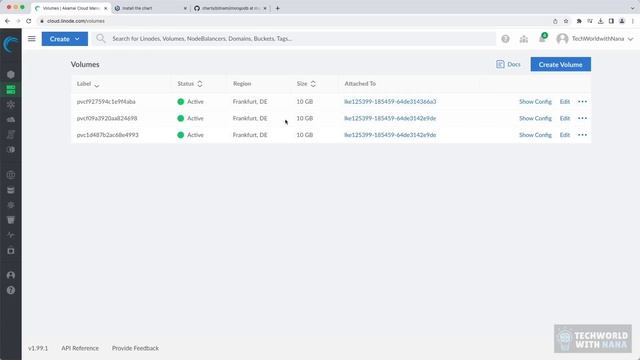
Task: Click the help icon in top bar
Action: click(505, 39)
